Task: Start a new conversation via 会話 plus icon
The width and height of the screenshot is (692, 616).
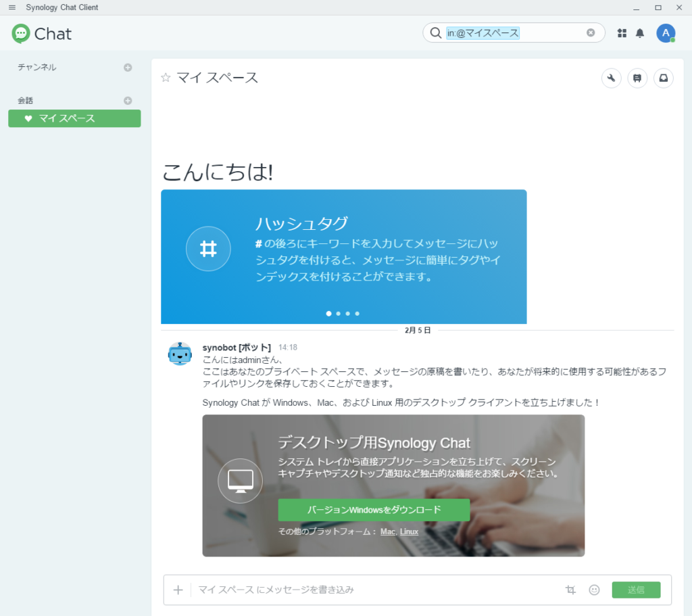Action: (128, 101)
